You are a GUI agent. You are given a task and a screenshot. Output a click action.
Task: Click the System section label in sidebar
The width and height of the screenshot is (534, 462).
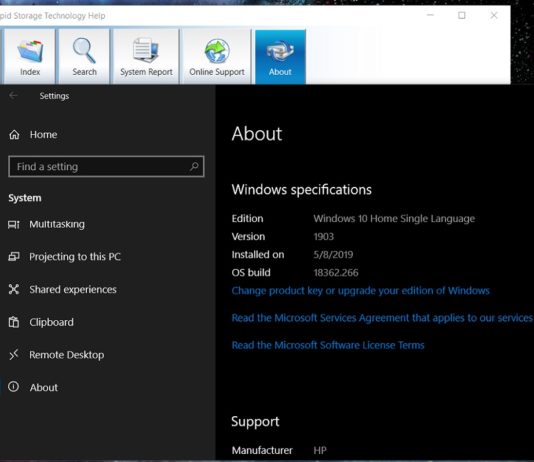(25, 198)
